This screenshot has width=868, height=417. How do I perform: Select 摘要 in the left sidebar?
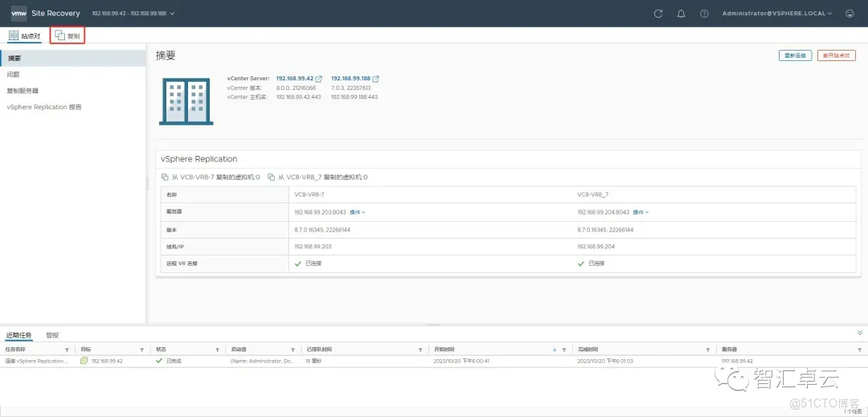click(73, 58)
